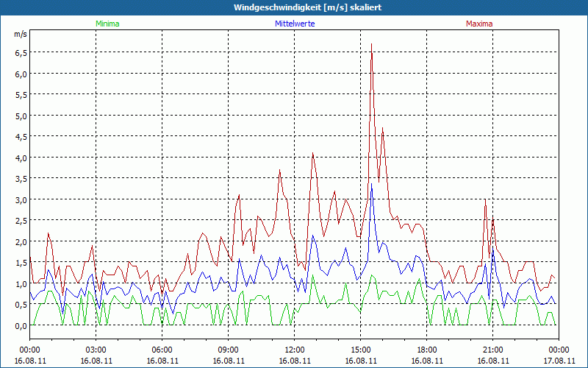This screenshot has width=588, height=368.
Task: Click the 15:00 time axis label
Action: pos(360,350)
